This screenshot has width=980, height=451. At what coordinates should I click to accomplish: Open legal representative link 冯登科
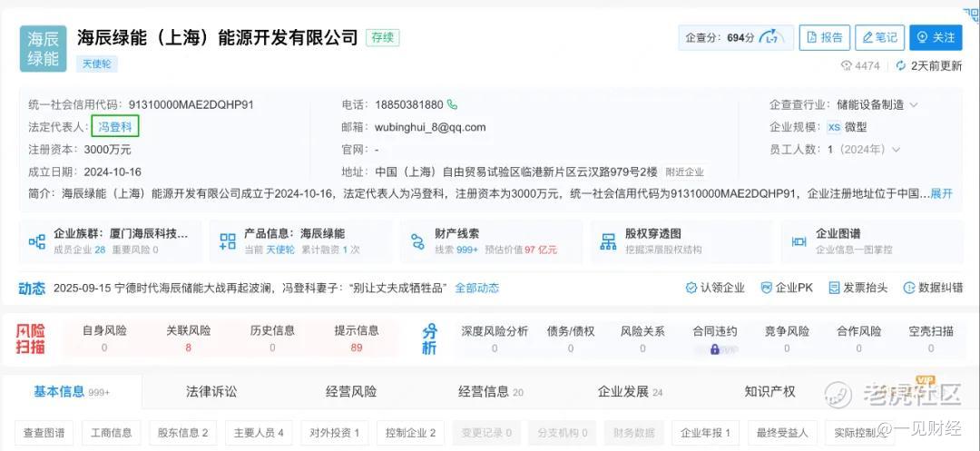(x=115, y=127)
